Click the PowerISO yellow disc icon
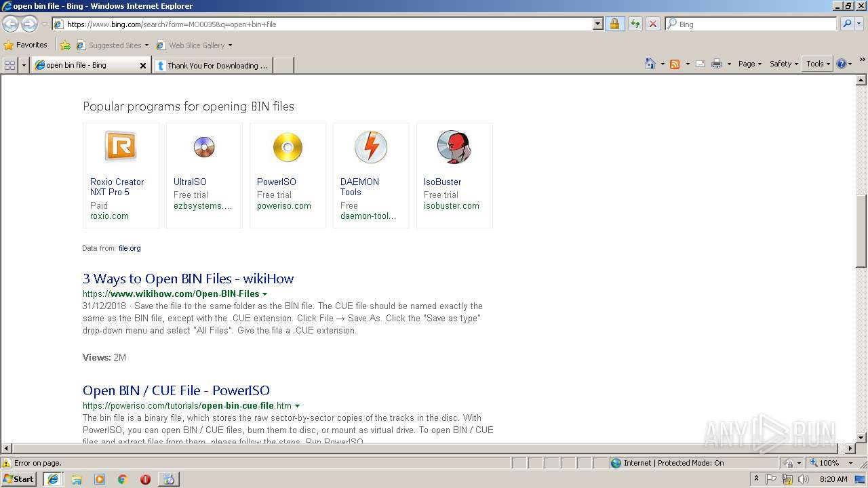 click(288, 147)
